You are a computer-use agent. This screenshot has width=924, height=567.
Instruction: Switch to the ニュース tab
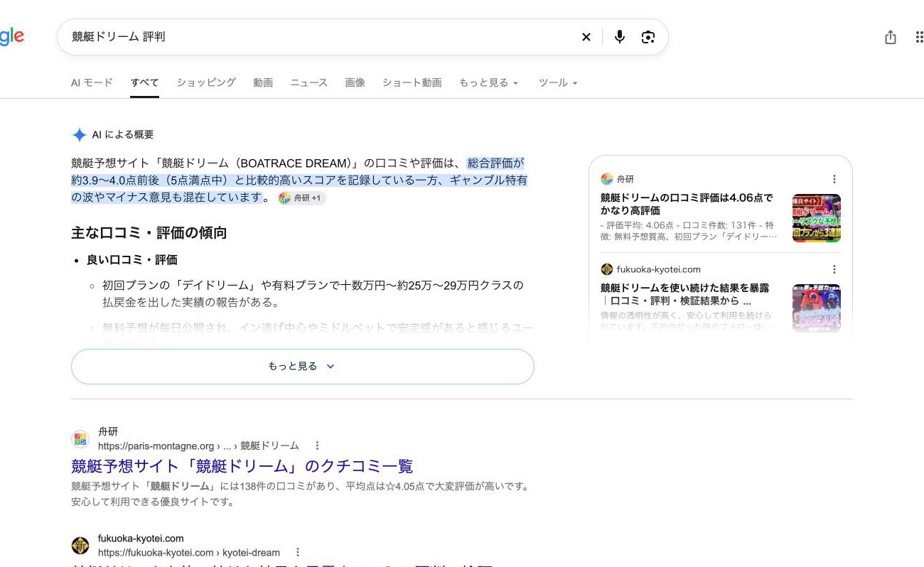click(309, 82)
